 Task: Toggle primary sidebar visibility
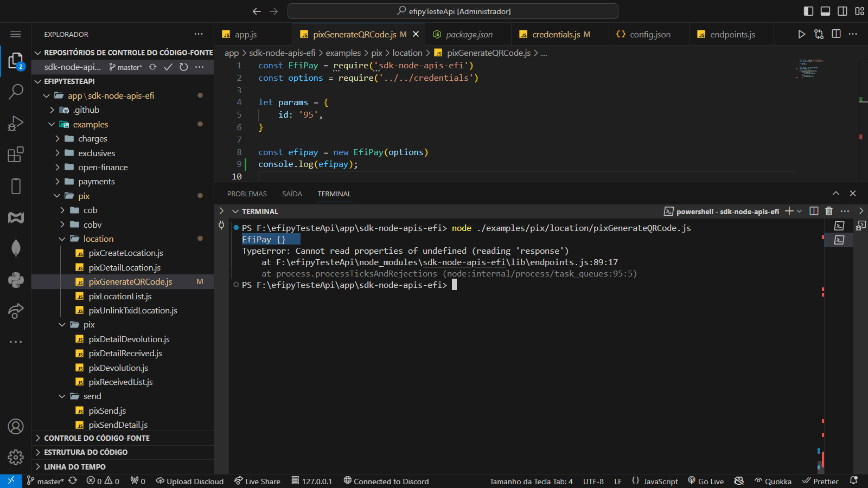[x=808, y=11]
